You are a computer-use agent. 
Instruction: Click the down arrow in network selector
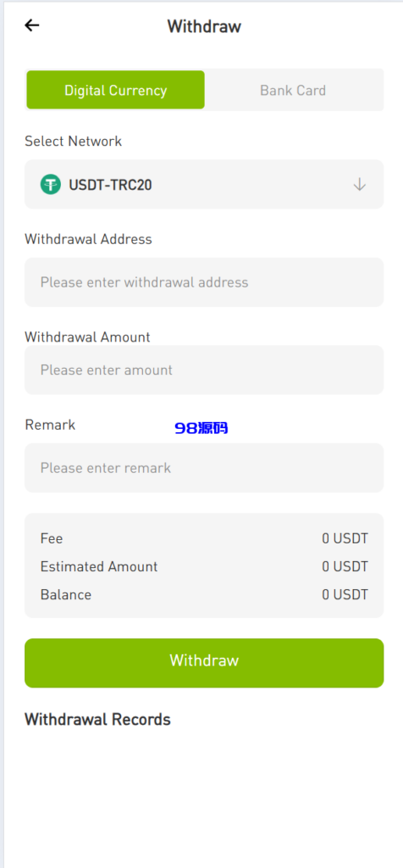coord(359,184)
